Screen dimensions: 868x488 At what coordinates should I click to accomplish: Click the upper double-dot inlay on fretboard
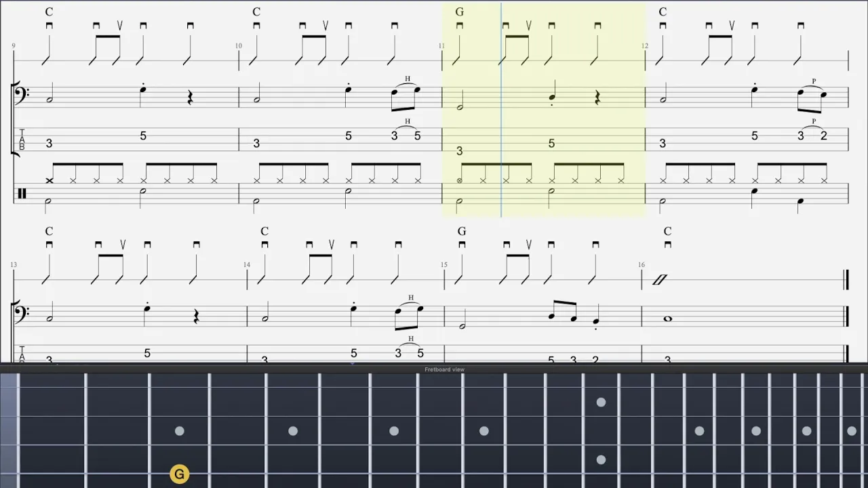coord(601,403)
